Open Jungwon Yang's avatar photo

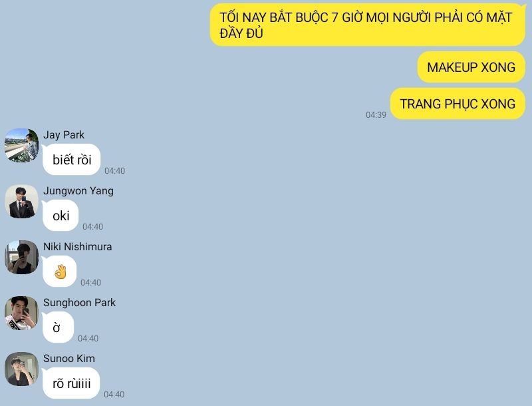21,201
